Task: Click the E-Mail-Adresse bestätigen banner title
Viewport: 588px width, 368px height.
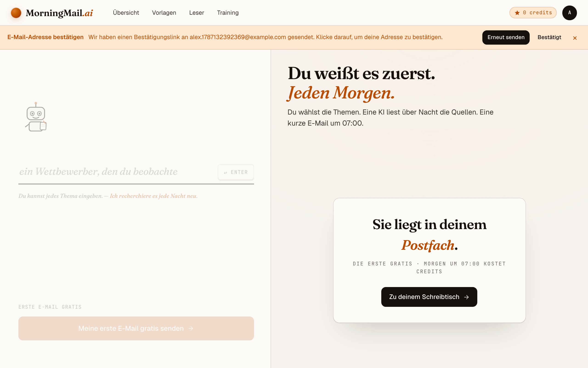Action: (45, 37)
